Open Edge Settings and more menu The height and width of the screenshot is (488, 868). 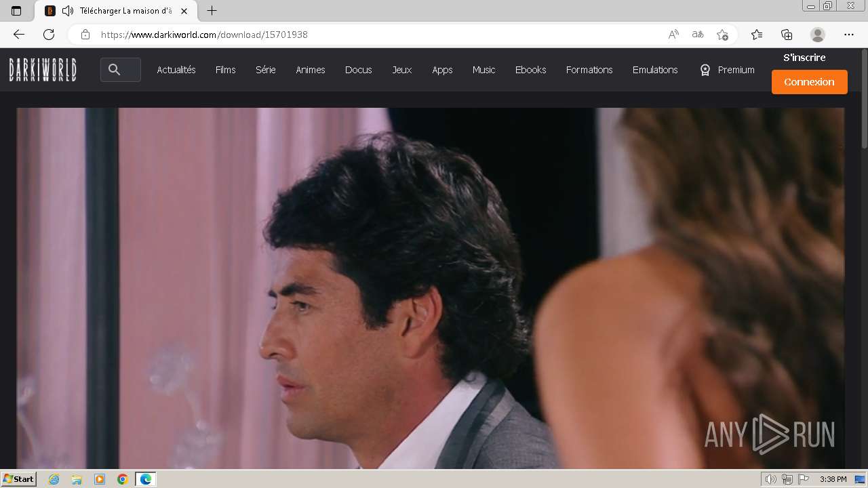(849, 35)
